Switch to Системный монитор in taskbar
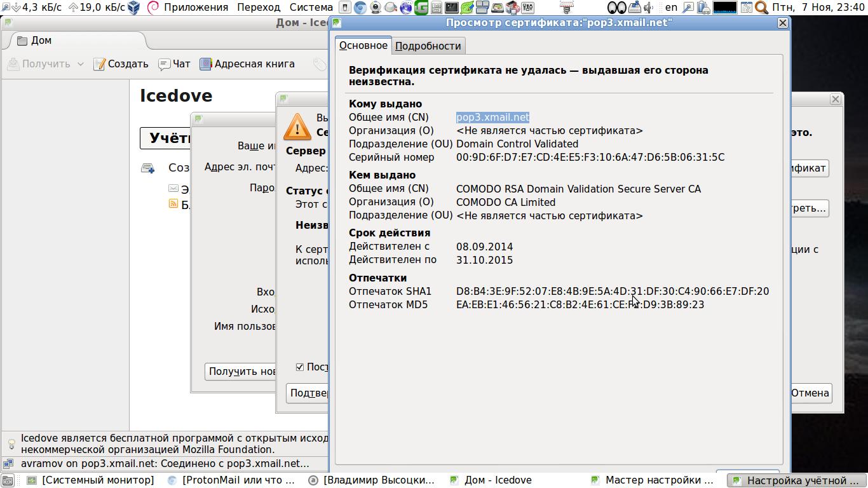868x488 pixels. (x=91, y=480)
